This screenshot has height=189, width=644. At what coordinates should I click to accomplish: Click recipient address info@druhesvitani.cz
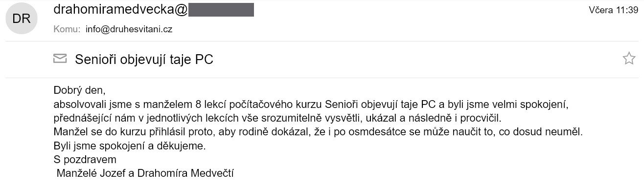coord(129,29)
